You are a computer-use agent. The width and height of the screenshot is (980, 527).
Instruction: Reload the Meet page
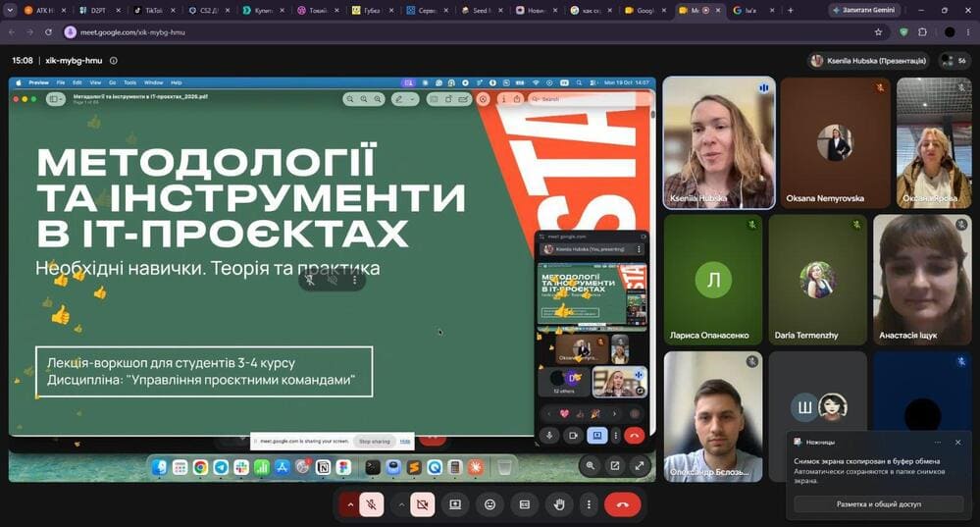48,31
